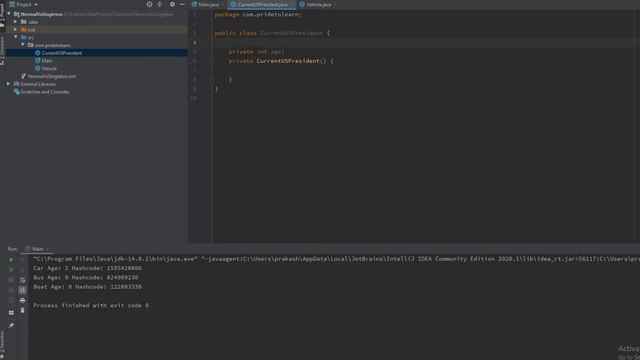Pin the Run tab with pin icon
The width and height of the screenshot is (640, 360).
[11, 326]
